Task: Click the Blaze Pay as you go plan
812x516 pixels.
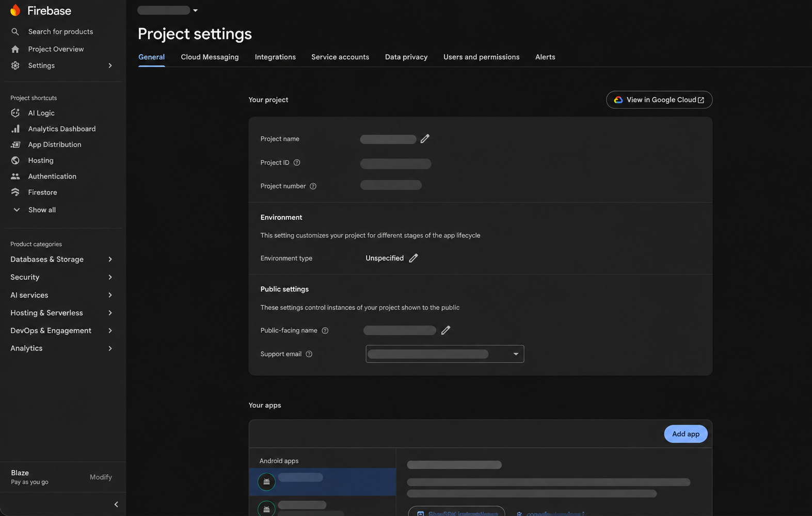Action: pyautogui.click(x=29, y=477)
